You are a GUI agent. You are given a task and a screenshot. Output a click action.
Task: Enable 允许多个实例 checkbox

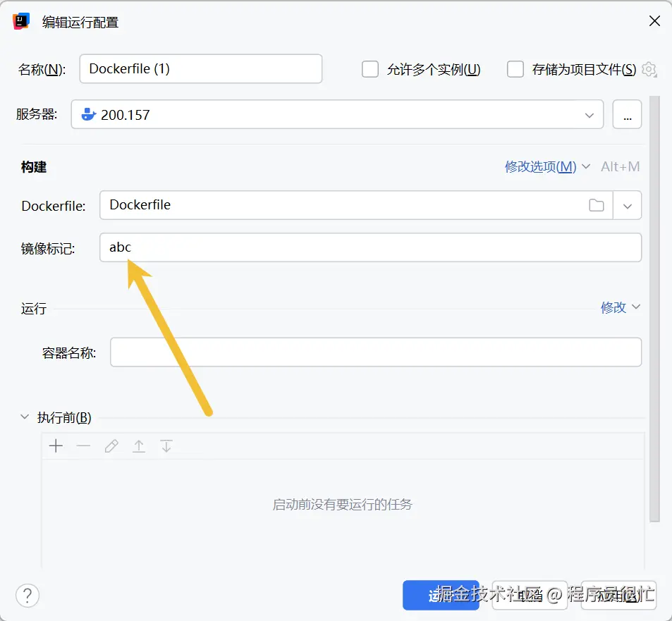[x=370, y=69]
